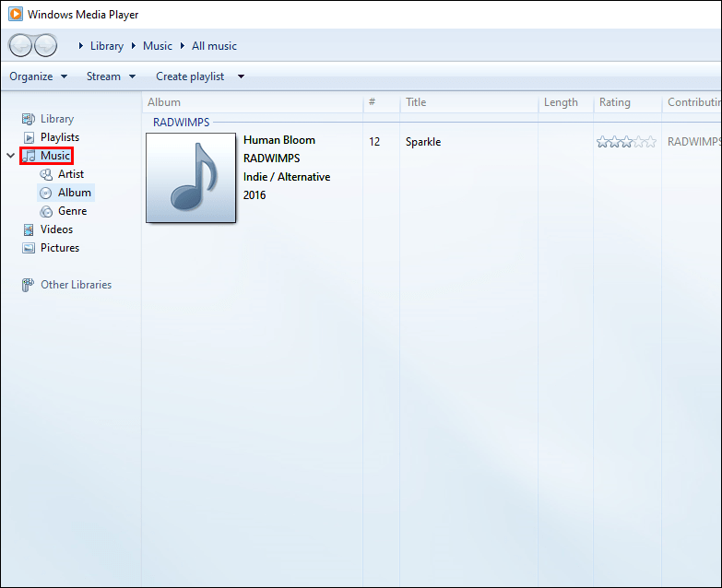Click the Genre icon under Music

point(46,211)
